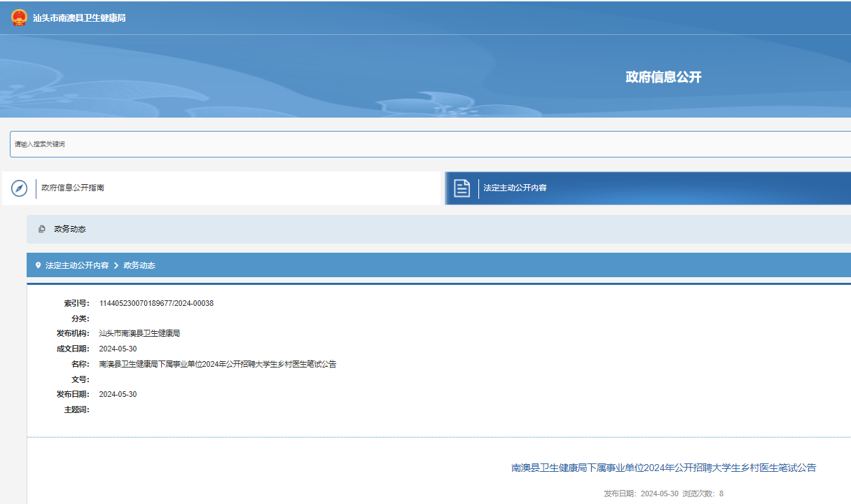Click the blue article title heading
Image resolution: width=851 pixels, height=504 pixels.
click(663, 468)
